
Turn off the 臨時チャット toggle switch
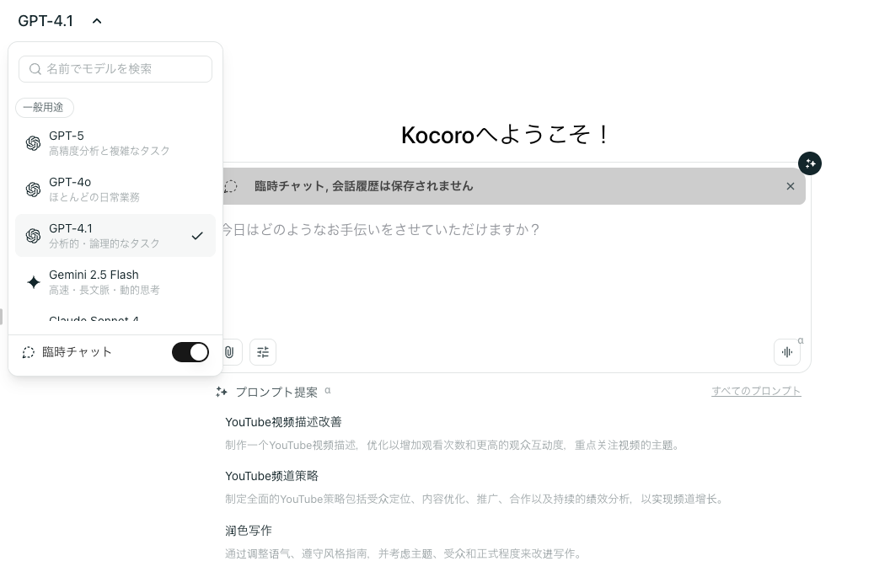(190, 352)
